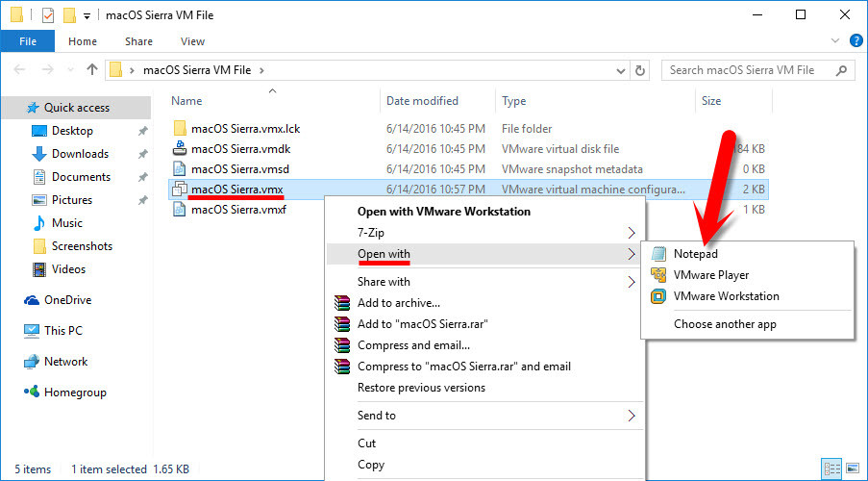Open Customize Quick Access Toolbar dropdown
Screen dimensions: 868x481
pyautogui.click(x=87, y=15)
